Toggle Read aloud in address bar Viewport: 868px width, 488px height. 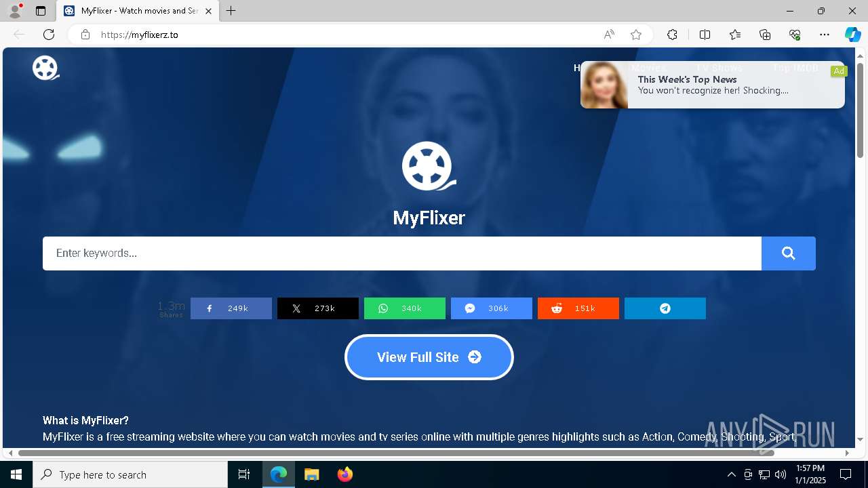pos(609,35)
